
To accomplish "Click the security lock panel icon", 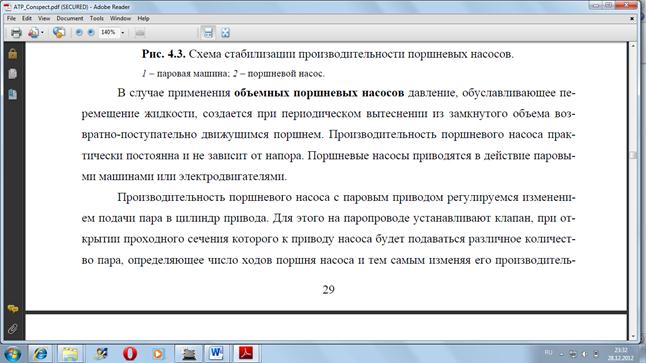I will pos(12,54).
